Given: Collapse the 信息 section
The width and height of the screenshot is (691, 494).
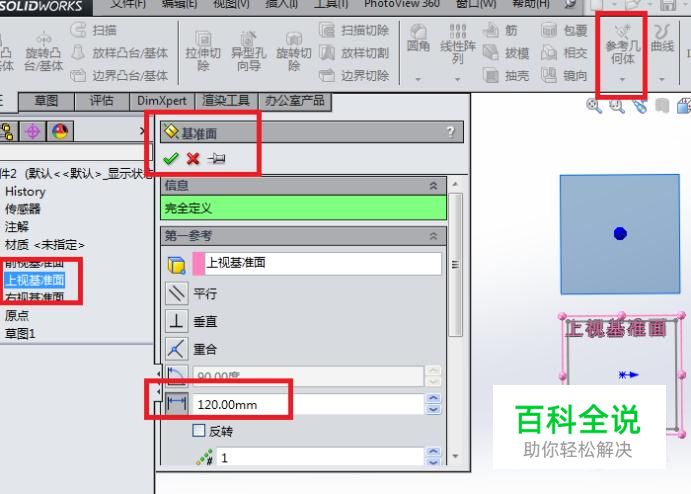Looking at the screenshot, I should [433, 186].
